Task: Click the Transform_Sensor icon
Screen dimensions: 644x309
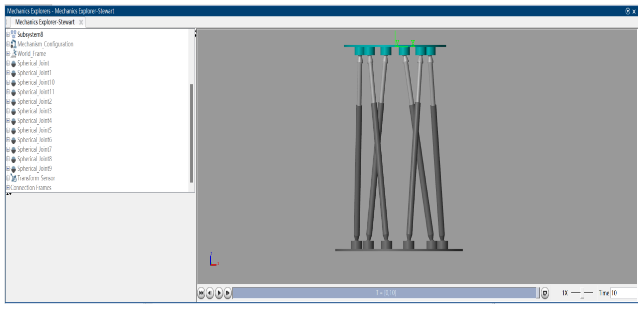Action: (14, 178)
